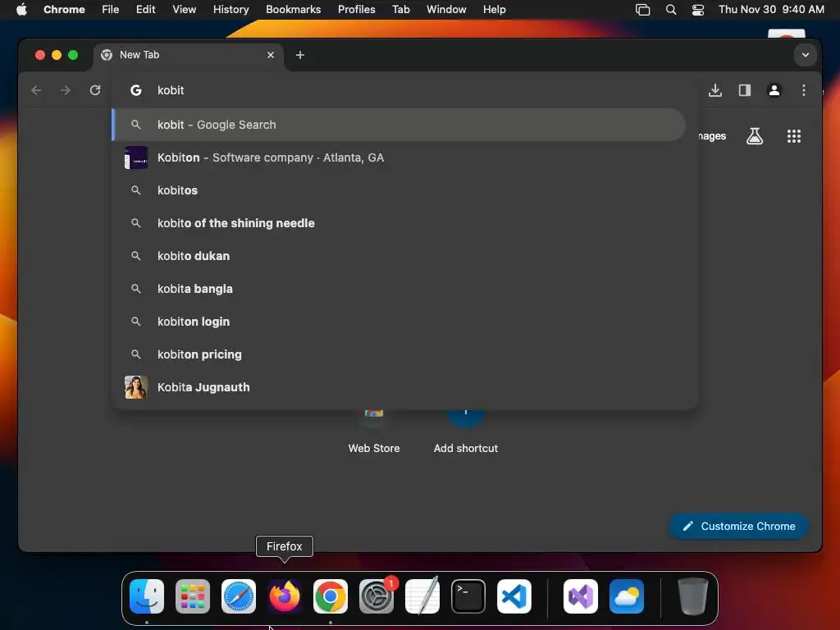Open System Settings from the Dock
This screenshot has height=630, width=840.
point(376,596)
